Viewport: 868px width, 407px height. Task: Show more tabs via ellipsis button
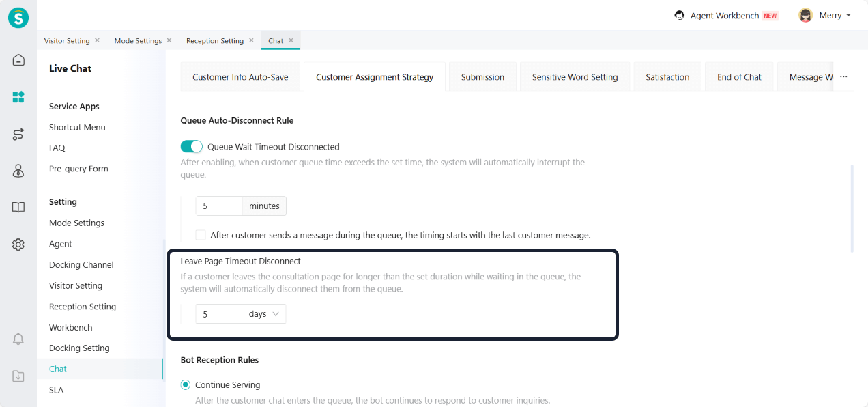point(843,77)
